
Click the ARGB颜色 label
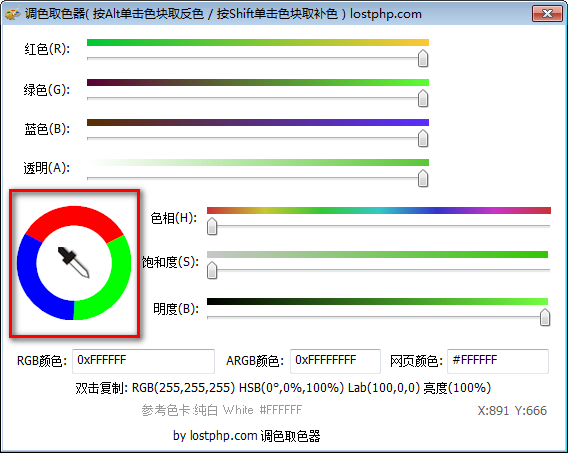click(255, 361)
